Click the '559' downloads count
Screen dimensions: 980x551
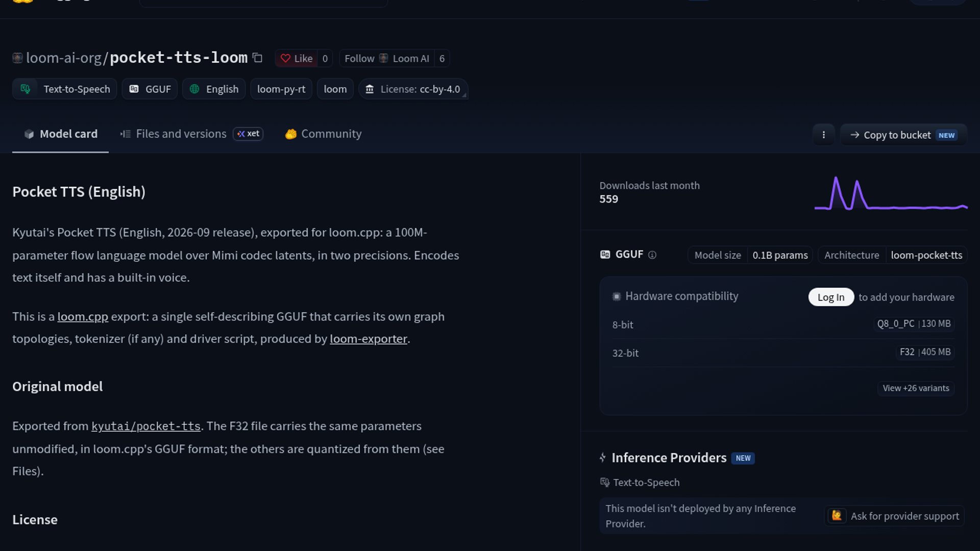pos(608,199)
